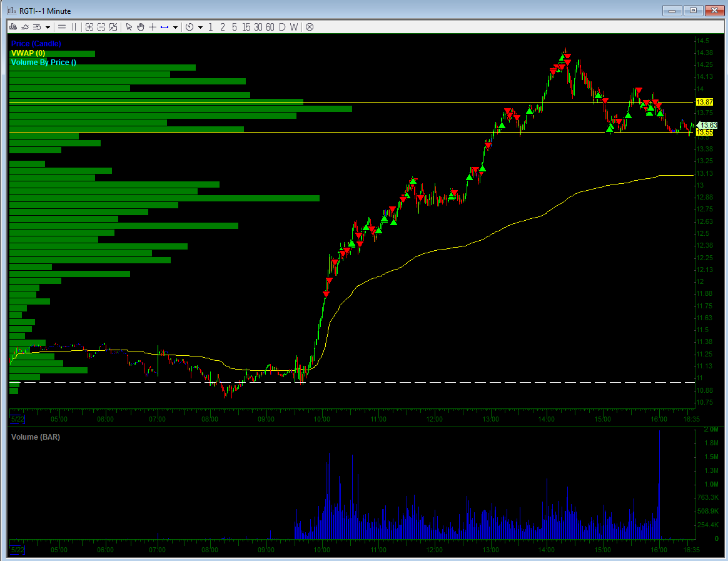
Task: Click the 10:00 label on price time axis
Action: [x=321, y=419]
